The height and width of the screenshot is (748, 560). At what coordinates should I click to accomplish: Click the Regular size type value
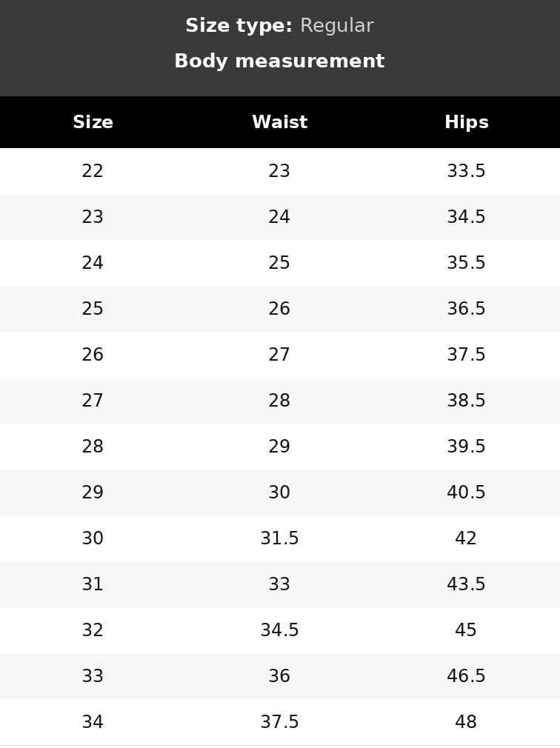click(337, 26)
